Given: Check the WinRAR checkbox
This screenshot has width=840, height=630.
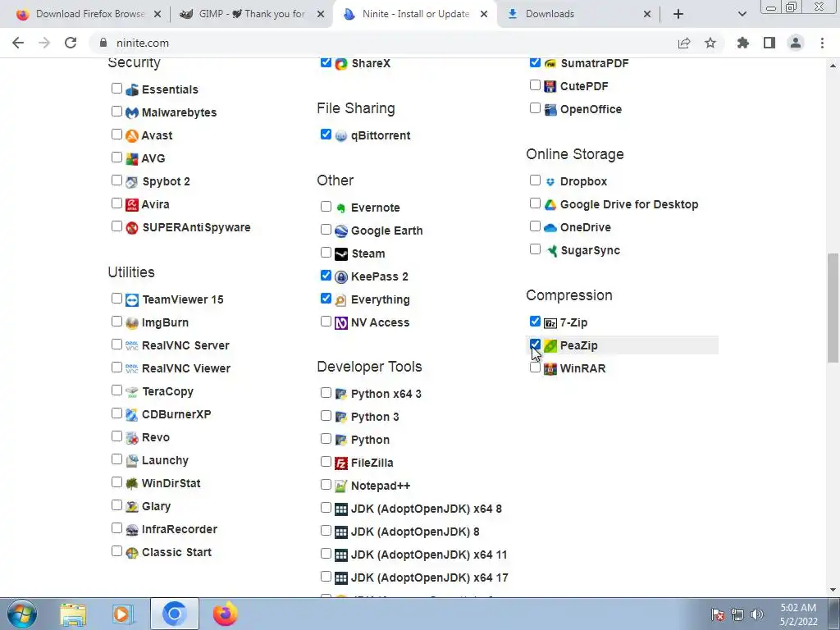Looking at the screenshot, I should click(x=535, y=367).
